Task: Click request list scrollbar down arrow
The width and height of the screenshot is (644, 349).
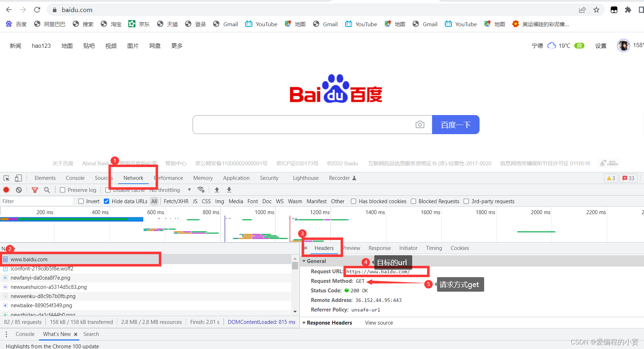Action: 295,312
